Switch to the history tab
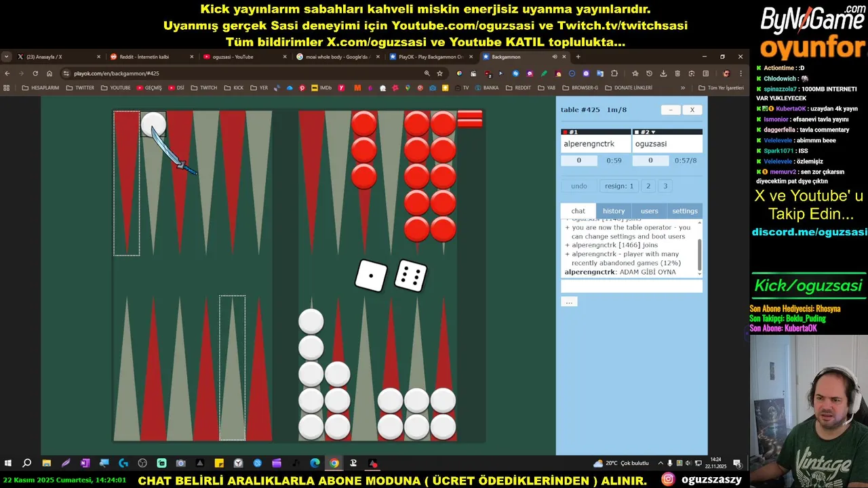Viewport: 868px width, 488px height. 614,211
